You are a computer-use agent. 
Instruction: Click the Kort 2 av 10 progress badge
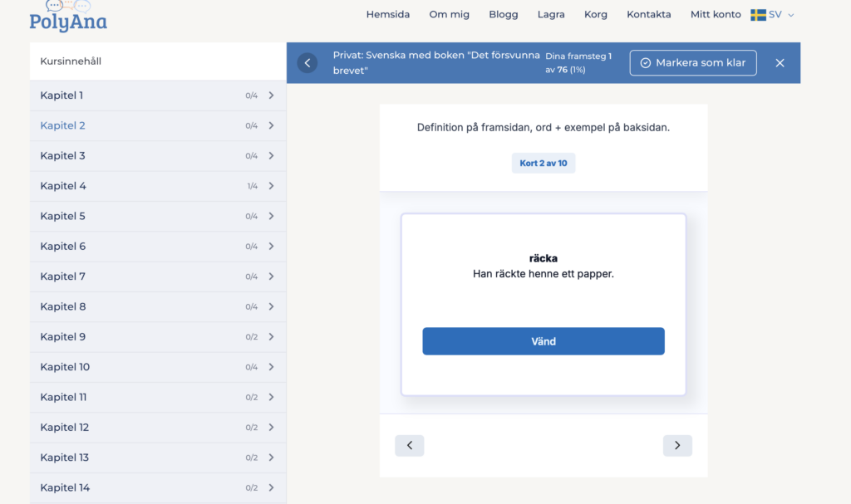tap(544, 164)
